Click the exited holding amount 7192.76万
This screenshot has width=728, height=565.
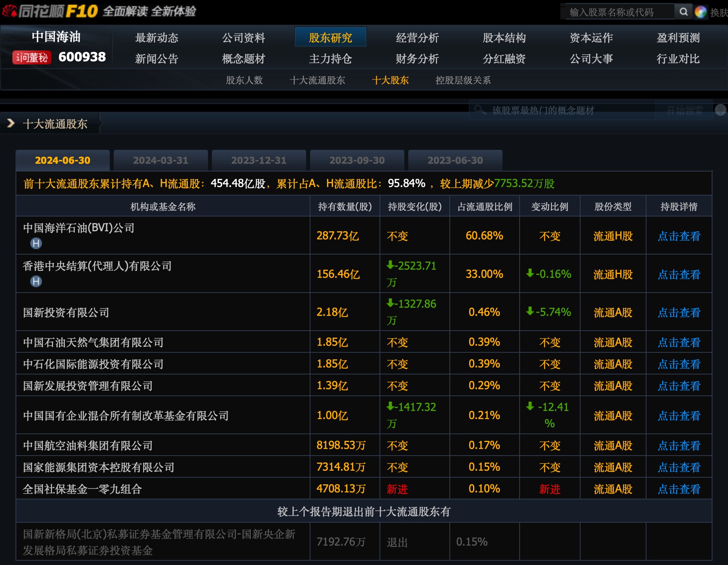click(x=341, y=542)
